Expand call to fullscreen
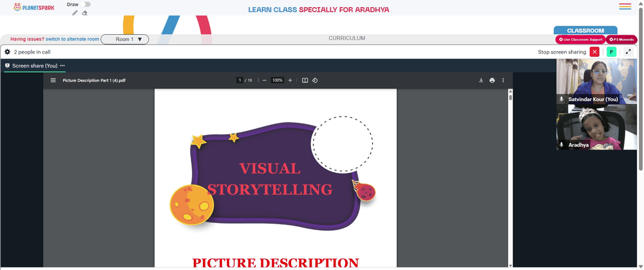This screenshot has height=270, width=644. point(629,52)
